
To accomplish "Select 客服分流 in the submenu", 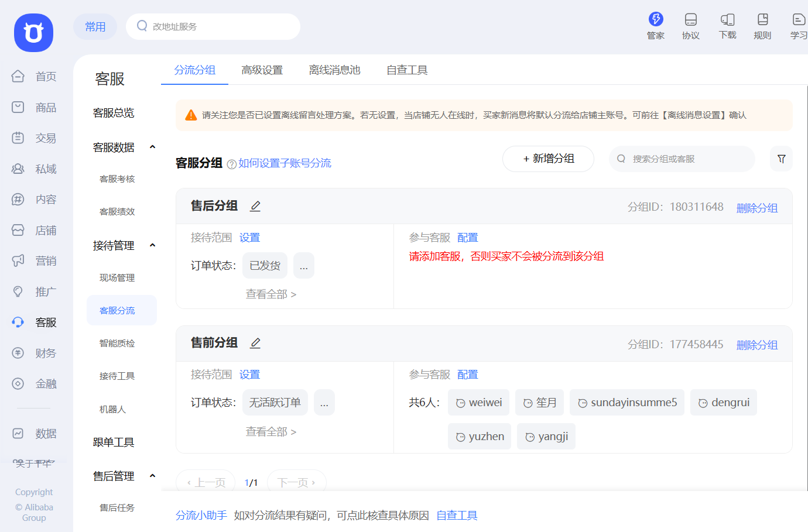I will click(122, 310).
